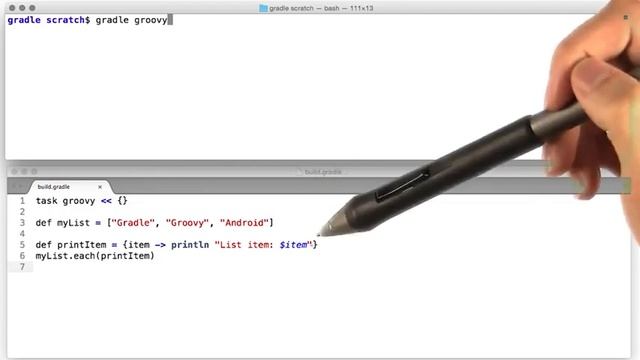The width and height of the screenshot is (640, 360).
Task: Click the terminal window title bar text
Action: (x=321, y=8)
